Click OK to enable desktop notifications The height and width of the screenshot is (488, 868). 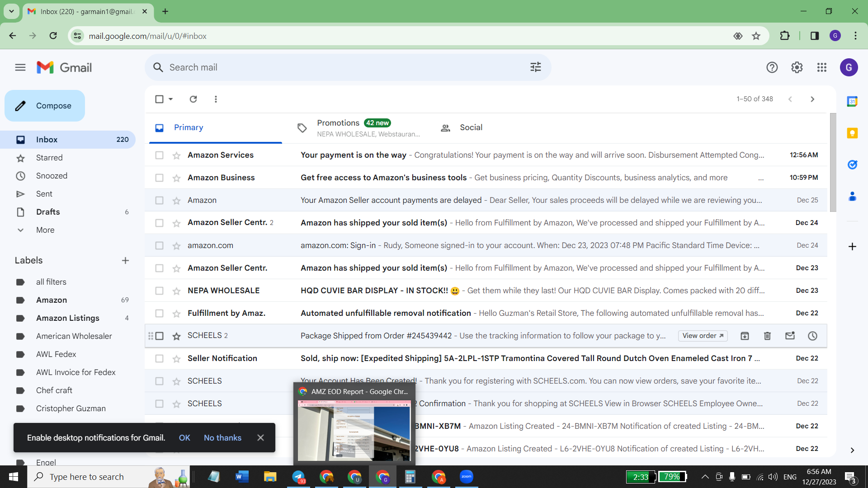(x=184, y=438)
